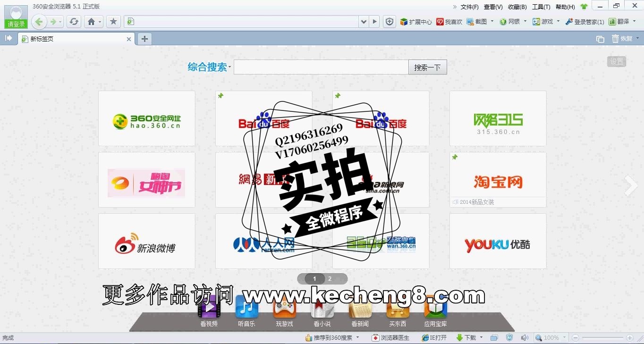Click the shield security icon beside address bar

click(x=389, y=22)
